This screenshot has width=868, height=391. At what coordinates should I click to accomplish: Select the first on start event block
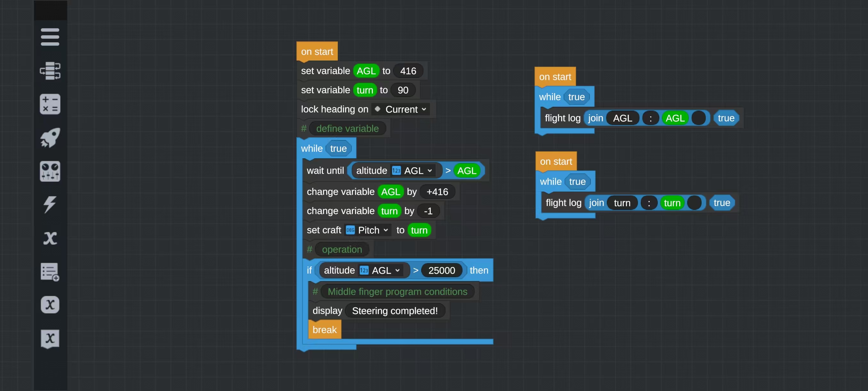tap(317, 52)
